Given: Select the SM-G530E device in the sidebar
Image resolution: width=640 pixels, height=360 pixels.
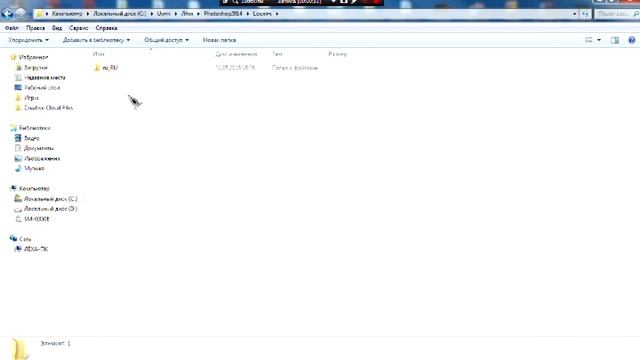Looking at the screenshot, I should tap(36, 219).
